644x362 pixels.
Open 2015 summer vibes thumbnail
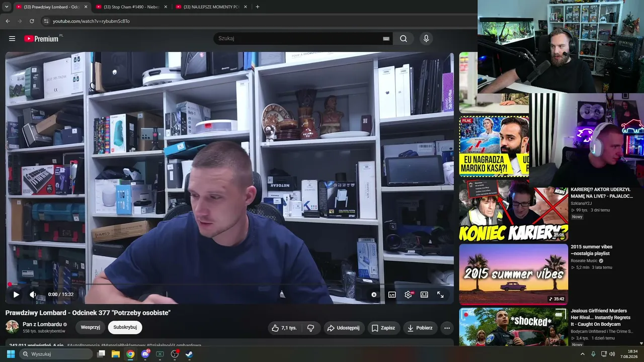pos(514,274)
